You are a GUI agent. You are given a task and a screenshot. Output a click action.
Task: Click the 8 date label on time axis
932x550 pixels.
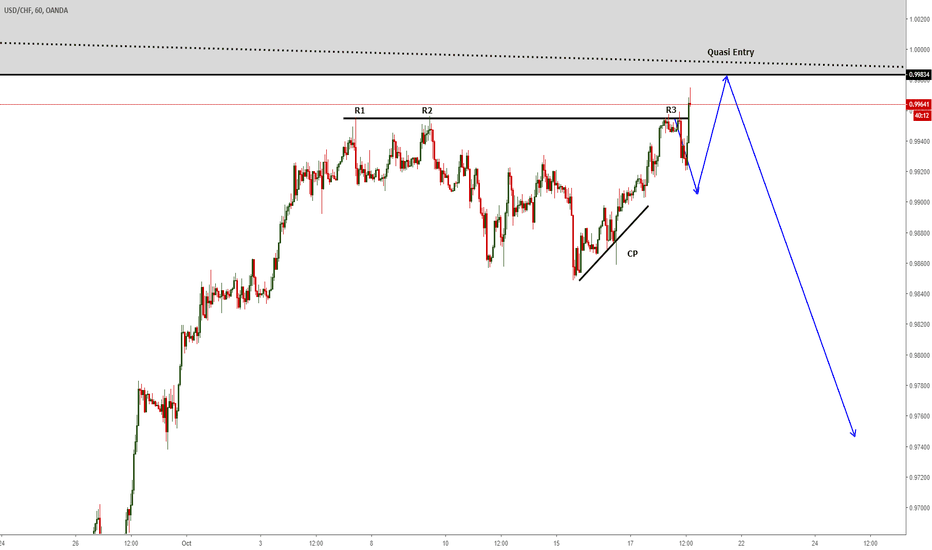tap(371, 543)
